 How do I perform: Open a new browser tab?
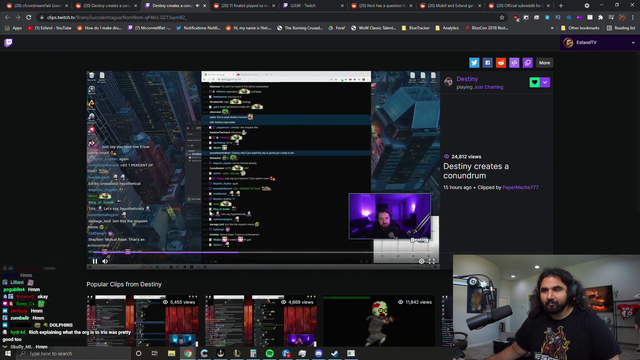coord(561,6)
